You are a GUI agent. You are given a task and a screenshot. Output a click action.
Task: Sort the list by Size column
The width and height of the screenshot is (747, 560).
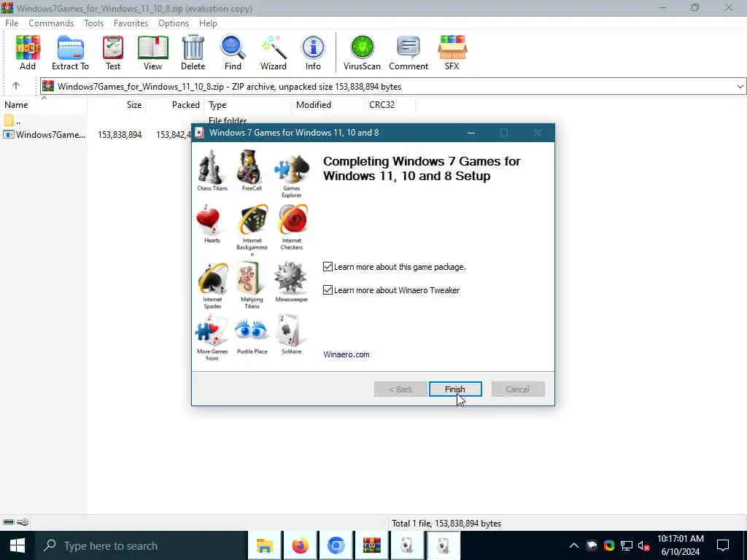(x=117, y=105)
